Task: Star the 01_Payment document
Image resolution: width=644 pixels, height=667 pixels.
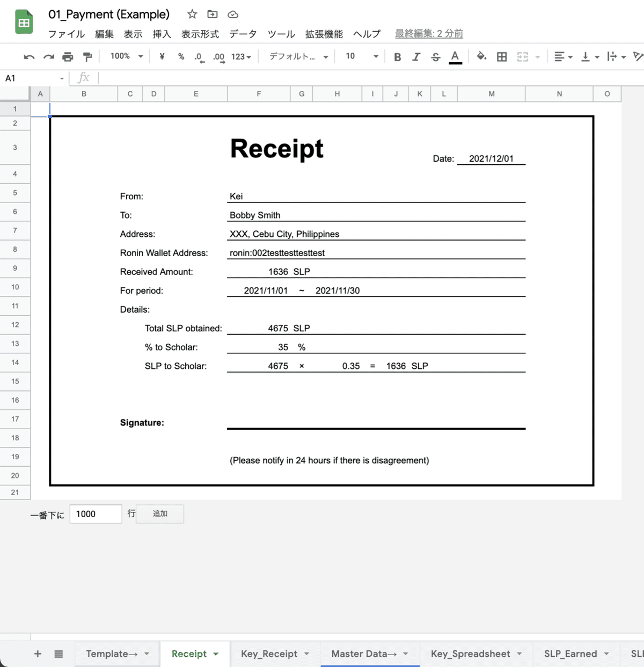Action: coord(192,15)
